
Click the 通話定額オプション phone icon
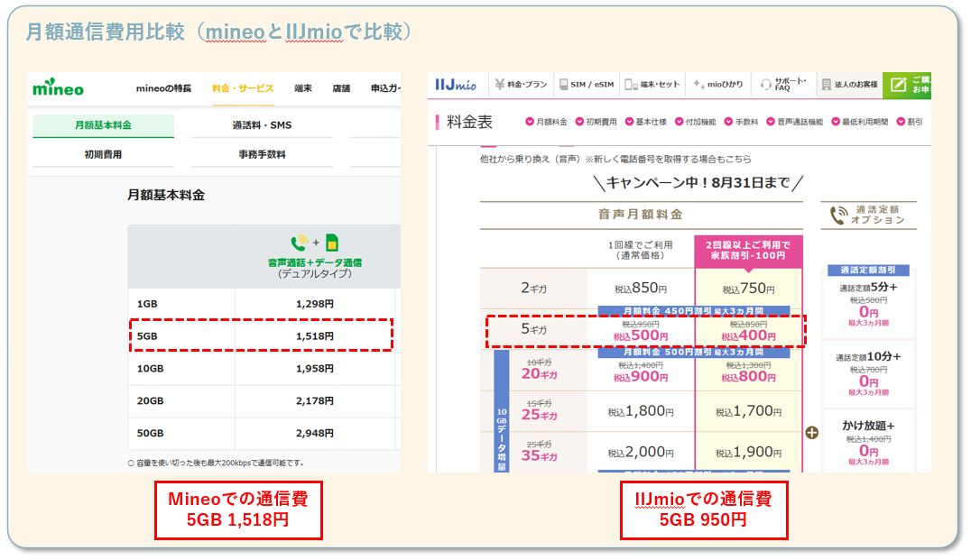click(x=839, y=215)
